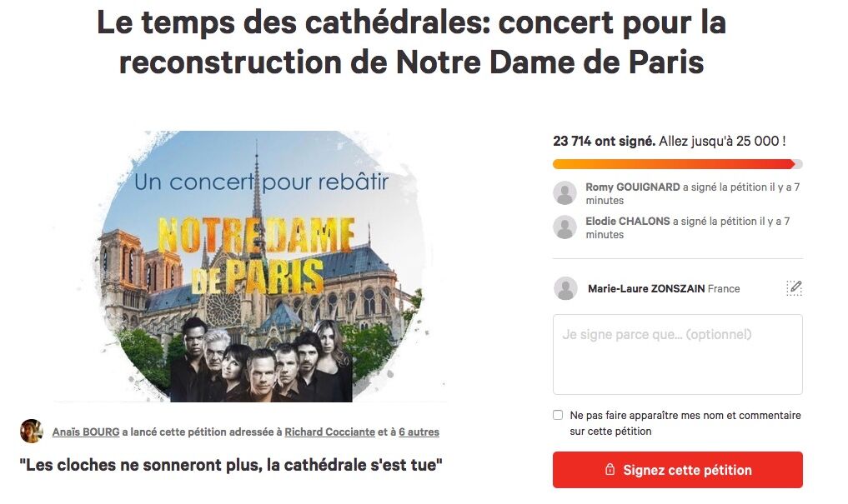848x504 pixels.
Task: Tick the hide my name and comment checkbox
Action: click(558, 415)
